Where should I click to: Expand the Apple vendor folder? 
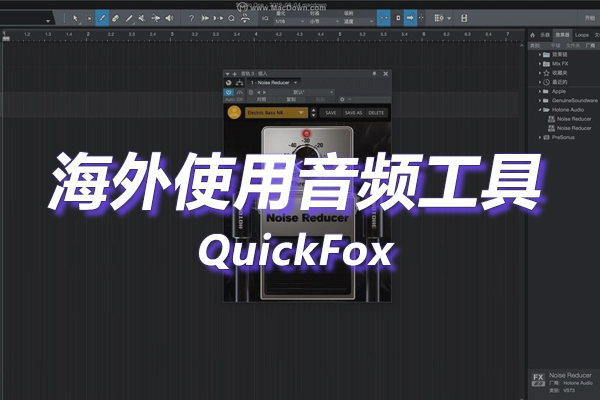coord(540,91)
